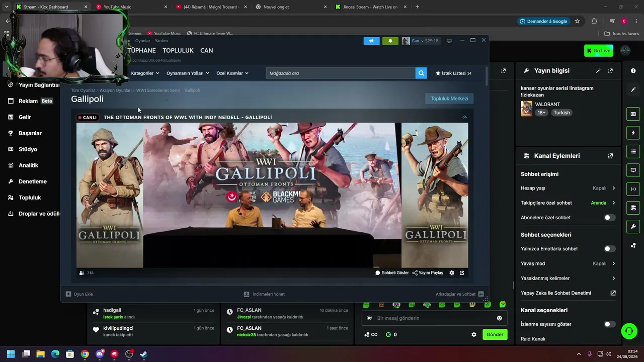Click the Mağazada ara search field

341,73
